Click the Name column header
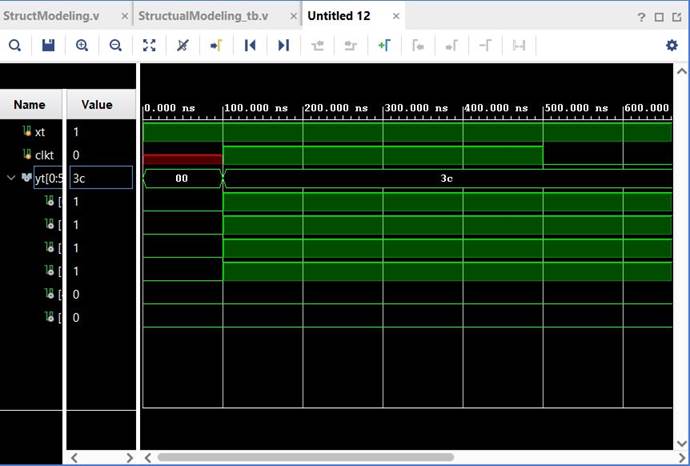This screenshot has height=466, width=690. tap(31, 104)
